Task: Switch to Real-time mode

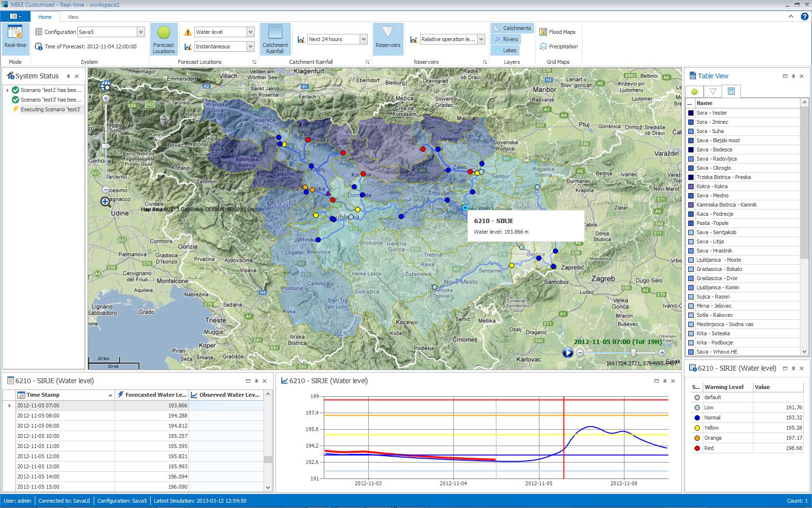Action: pyautogui.click(x=15, y=39)
